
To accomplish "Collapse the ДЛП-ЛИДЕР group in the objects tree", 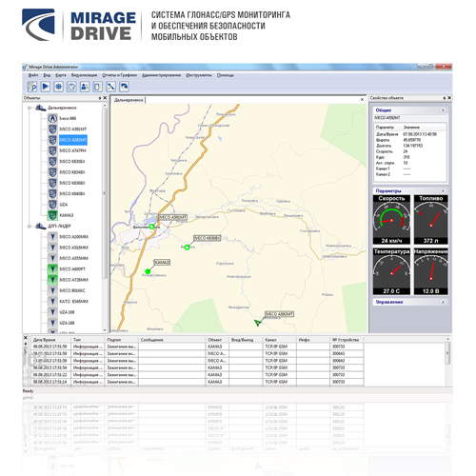I will click(30, 226).
